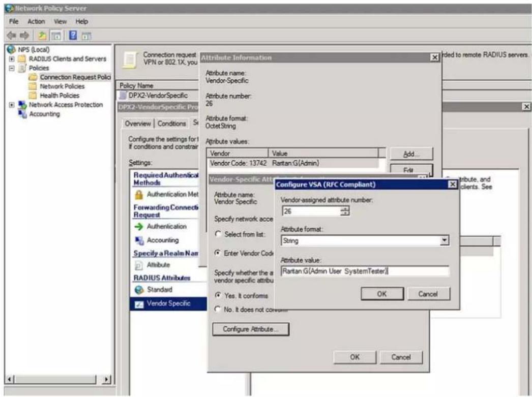Click the Value column header

click(x=323, y=153)
